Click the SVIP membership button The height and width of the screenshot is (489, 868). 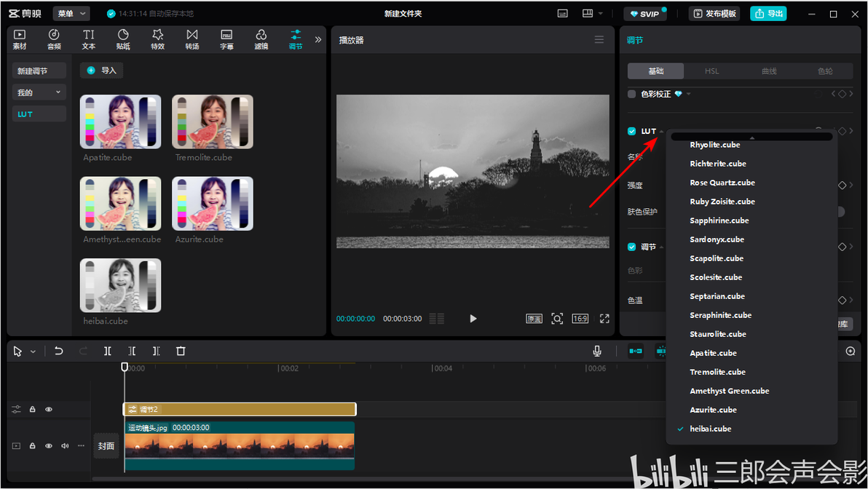pos(645,14)
